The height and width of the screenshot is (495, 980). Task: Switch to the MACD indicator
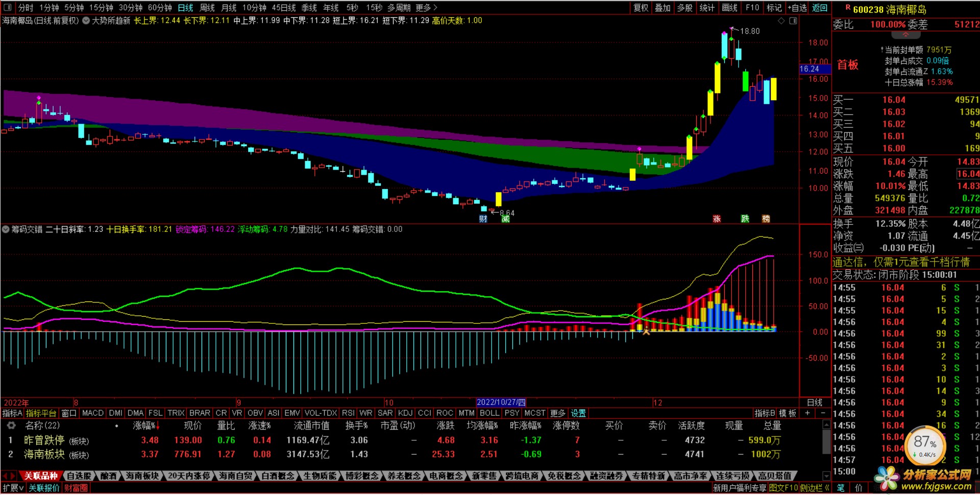tap(92, 413)
